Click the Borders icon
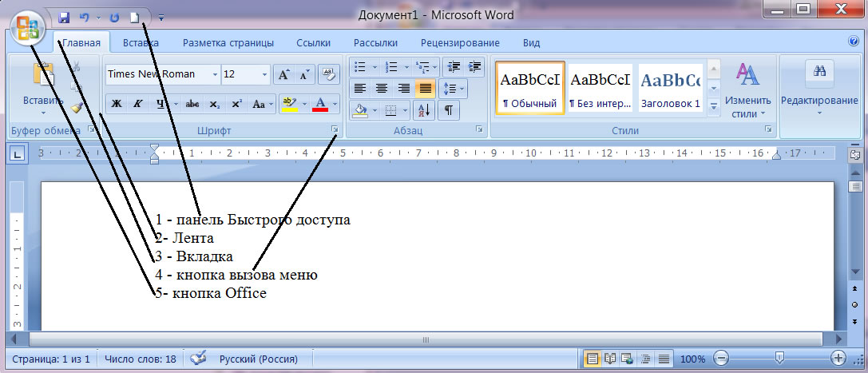This screenshot has height=373, width=868. click(x=390, y=109)
